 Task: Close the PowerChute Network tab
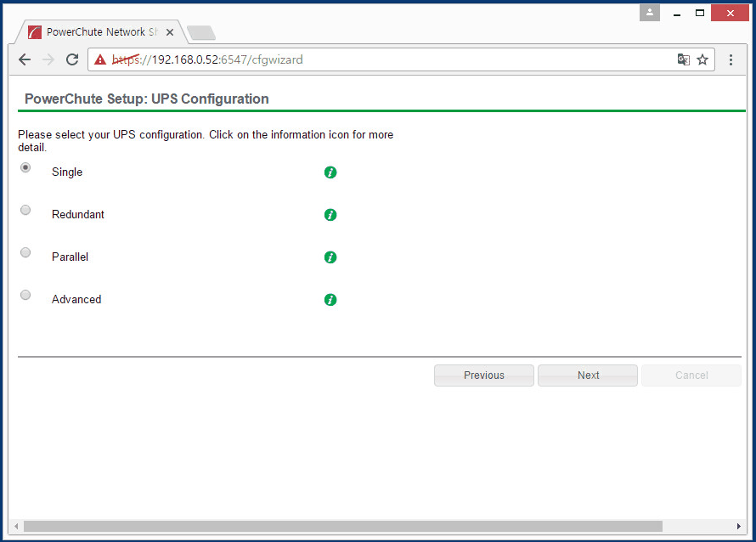click(x=170, y=32)
